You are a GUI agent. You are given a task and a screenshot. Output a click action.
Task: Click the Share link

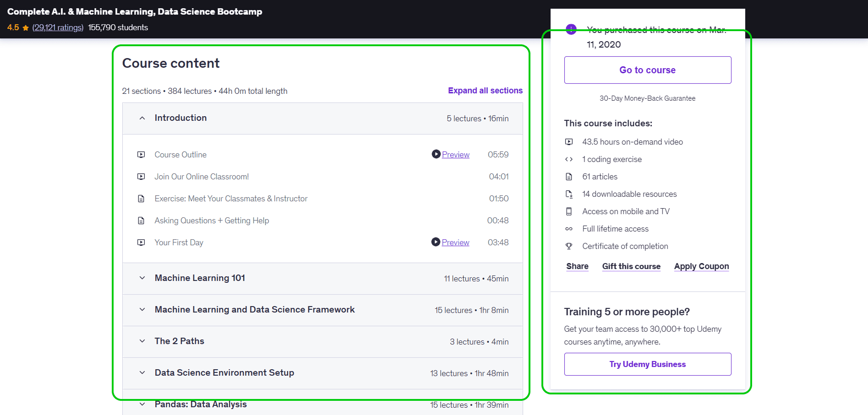click(577, 266)
